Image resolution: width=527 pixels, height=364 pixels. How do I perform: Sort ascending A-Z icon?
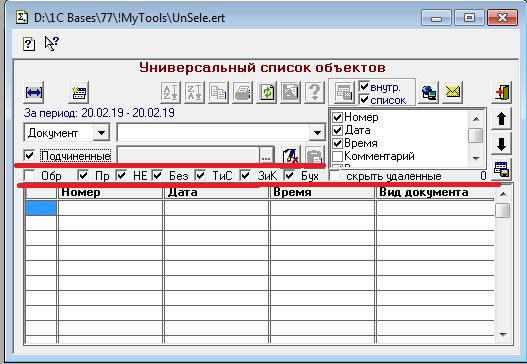click(170, 92)
